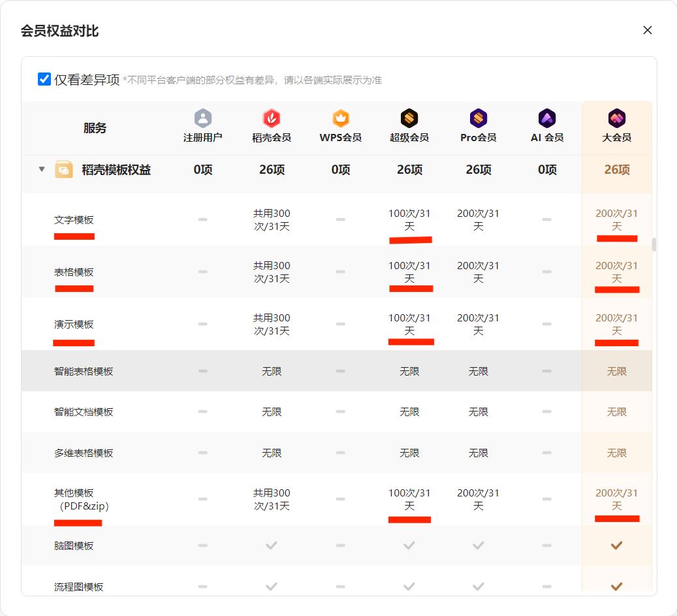Click 超级会员 checkmark in 脑图模板 row
Viewport: 677px width, 616px height.
[409, 545]
